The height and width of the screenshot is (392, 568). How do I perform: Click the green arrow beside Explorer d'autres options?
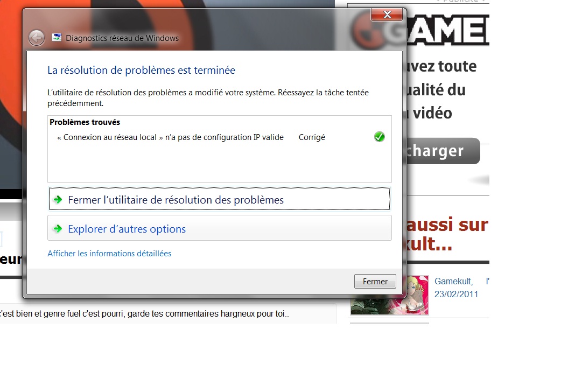point(57,229)
